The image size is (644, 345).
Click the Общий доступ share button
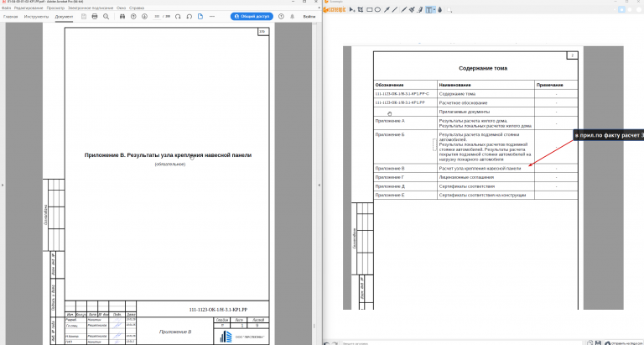tap(252, 17)
